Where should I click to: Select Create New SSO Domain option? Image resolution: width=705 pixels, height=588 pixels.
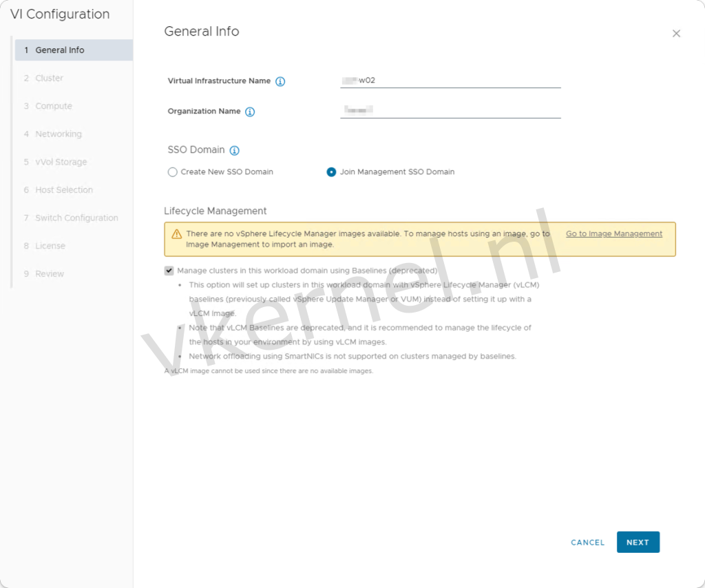[173, 172]
